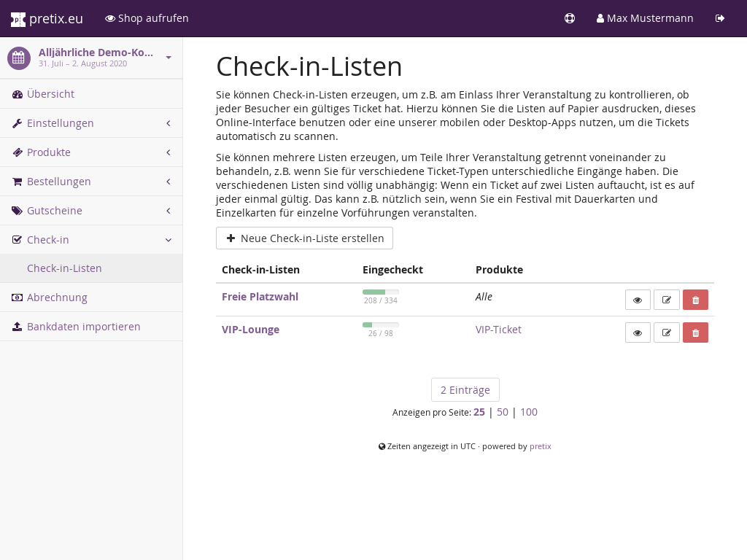Go to Bankdaten importieren

tap(83, 327)
